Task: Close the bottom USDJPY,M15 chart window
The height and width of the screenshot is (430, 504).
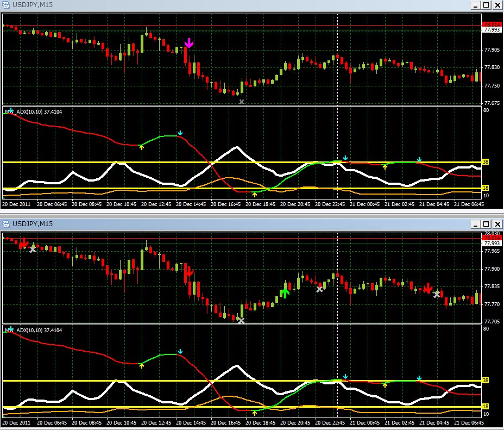Action: (496, 223)
